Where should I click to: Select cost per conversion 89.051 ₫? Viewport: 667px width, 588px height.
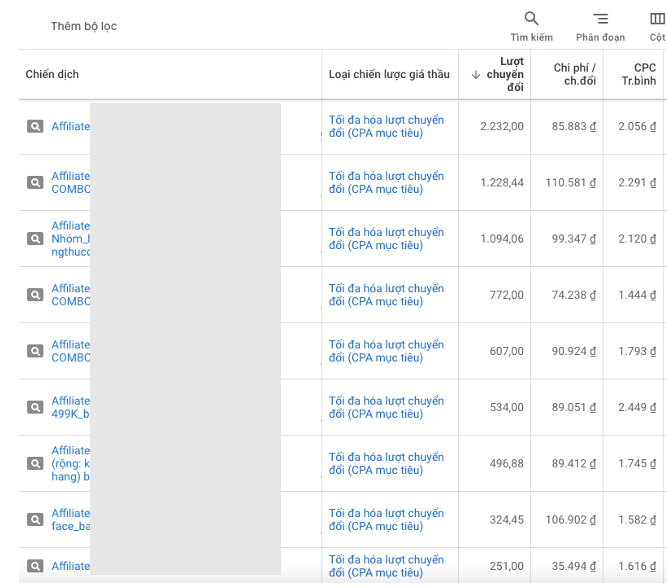tap(574, 407)
